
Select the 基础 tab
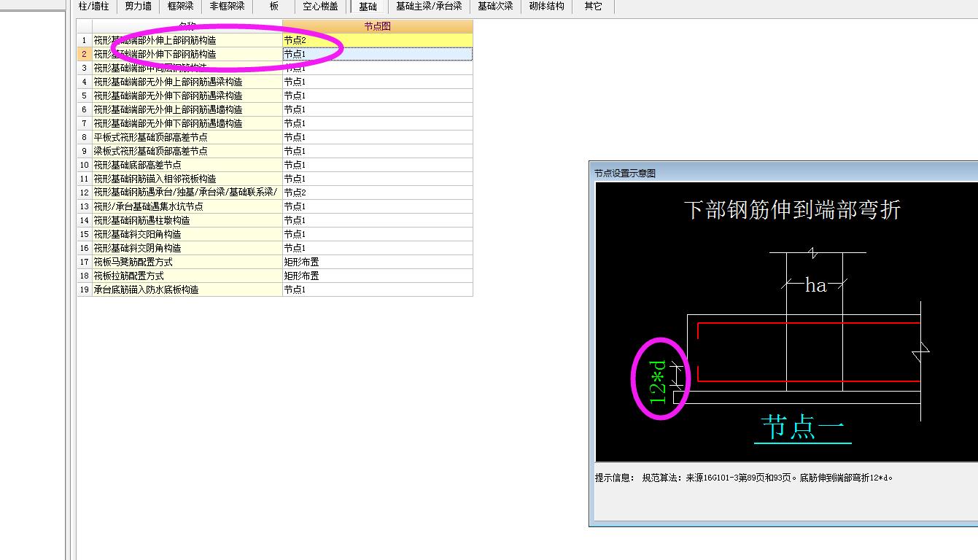[x=368, y=7]
